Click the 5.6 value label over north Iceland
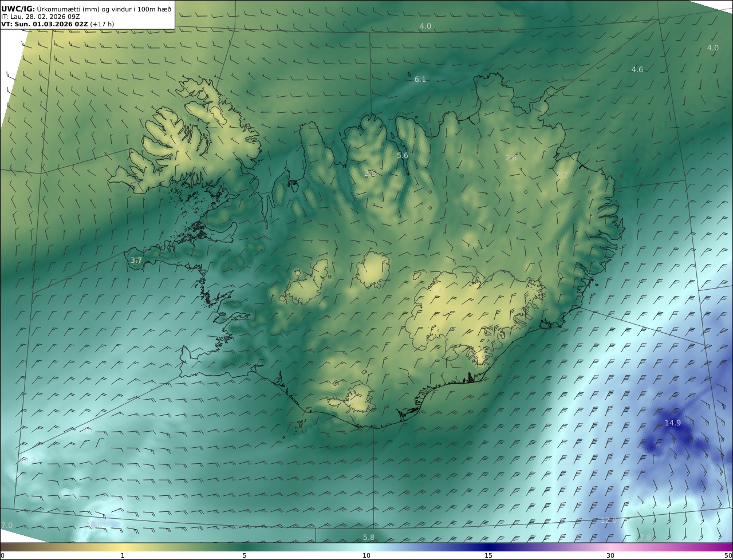733x560 pixels. coord(403,156)
